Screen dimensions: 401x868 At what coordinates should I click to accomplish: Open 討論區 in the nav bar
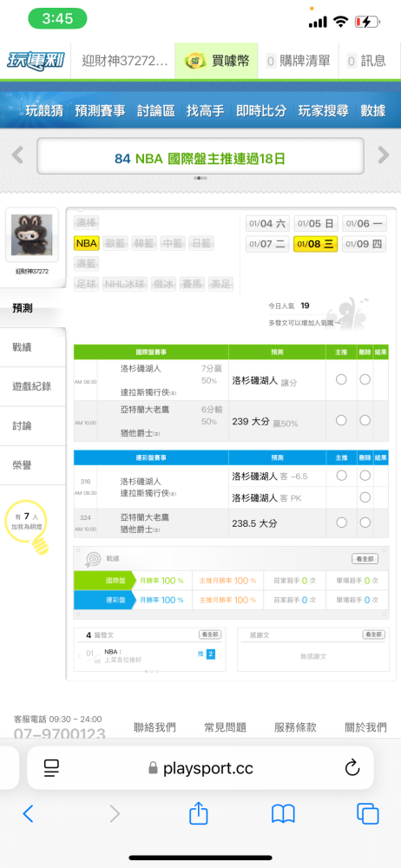click(155, 110)
